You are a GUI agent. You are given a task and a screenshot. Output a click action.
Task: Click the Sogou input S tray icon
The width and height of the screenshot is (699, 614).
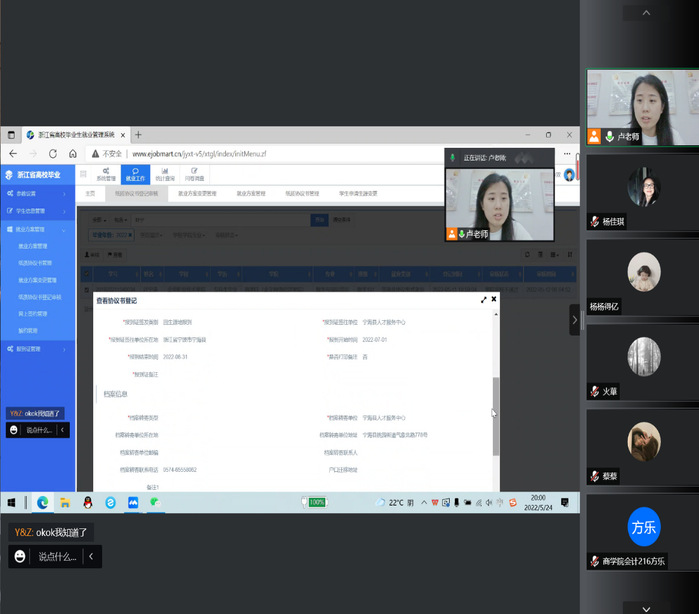click(x=513, y=503)
